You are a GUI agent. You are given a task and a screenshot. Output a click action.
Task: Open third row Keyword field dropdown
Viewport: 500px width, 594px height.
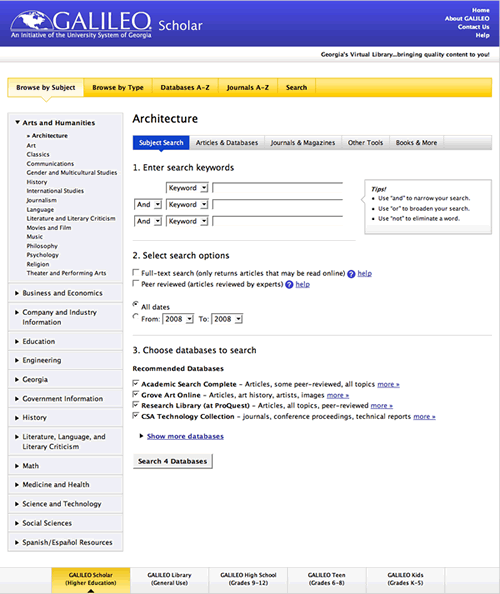187,221
